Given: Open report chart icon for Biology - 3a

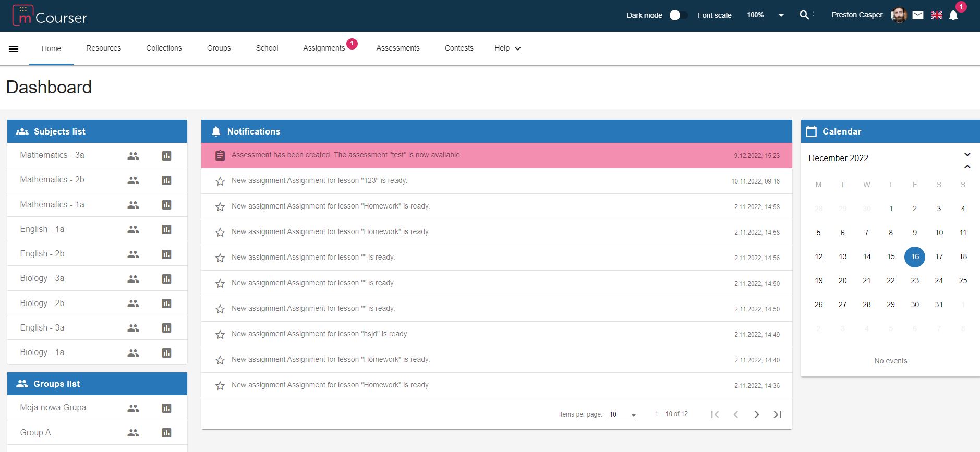Looking at the screenshot, I should [166, 279].
